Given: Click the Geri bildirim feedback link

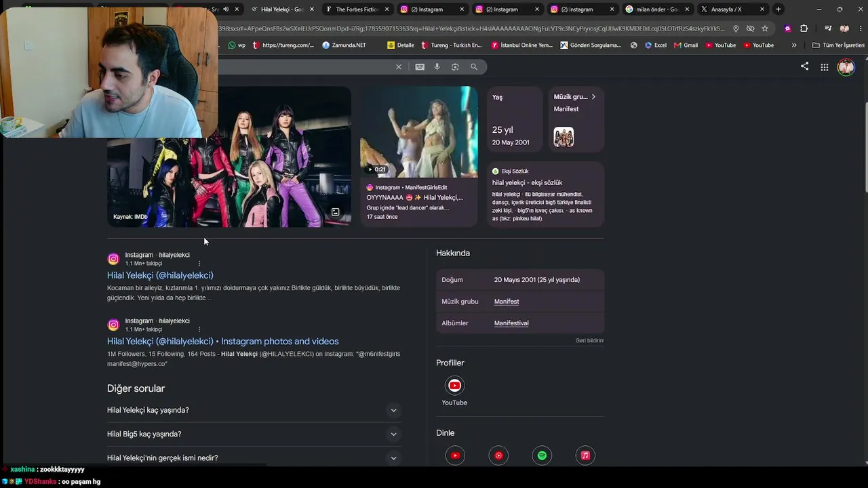Looking at the screenshot, I should click(x=590, y=340).
